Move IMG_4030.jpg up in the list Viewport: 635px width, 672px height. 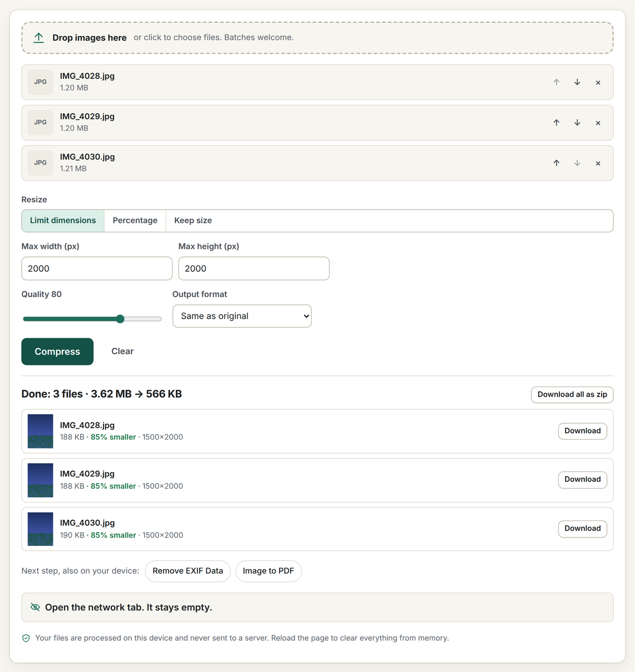click(557, 163)
